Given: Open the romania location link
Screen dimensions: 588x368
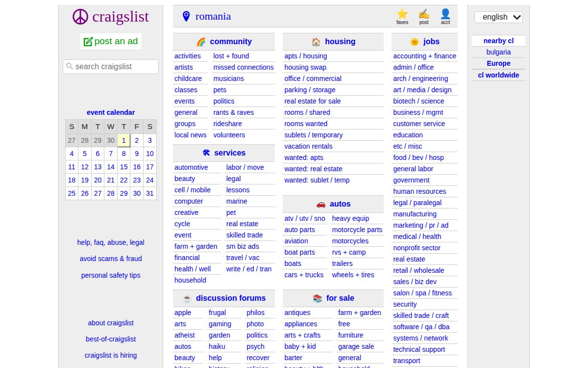Looking at the screenshot, I should point(213,16).
